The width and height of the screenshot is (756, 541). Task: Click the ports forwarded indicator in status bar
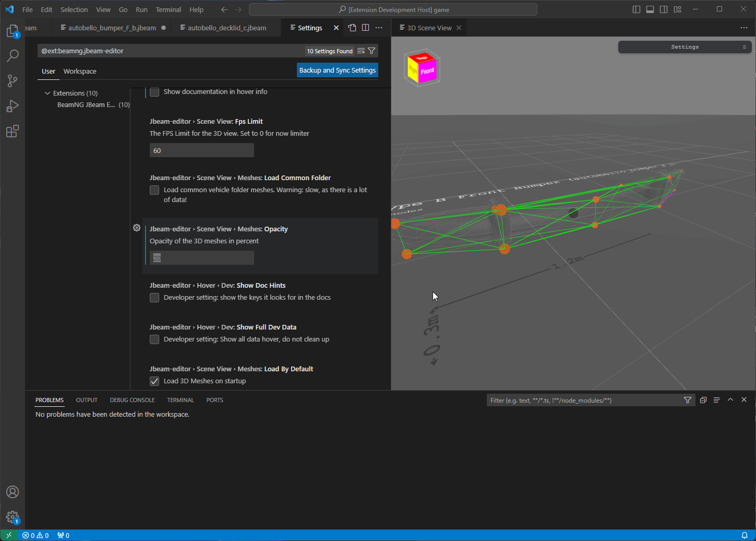63,535
